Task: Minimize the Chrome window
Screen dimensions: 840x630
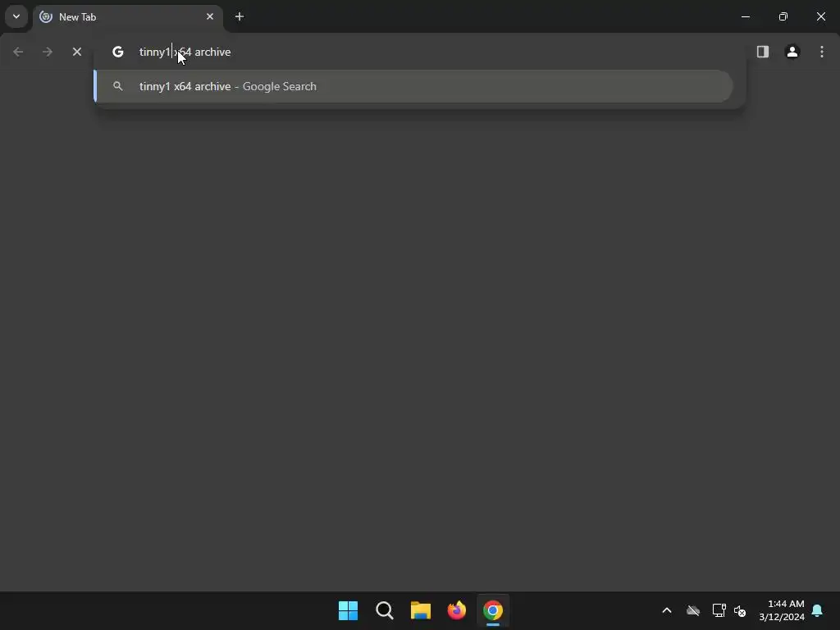Action: pyautogui.click(x=745, y=16)
